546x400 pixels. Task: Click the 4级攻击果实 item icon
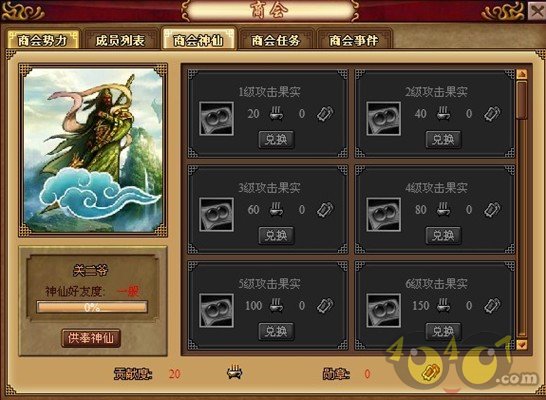383,214
